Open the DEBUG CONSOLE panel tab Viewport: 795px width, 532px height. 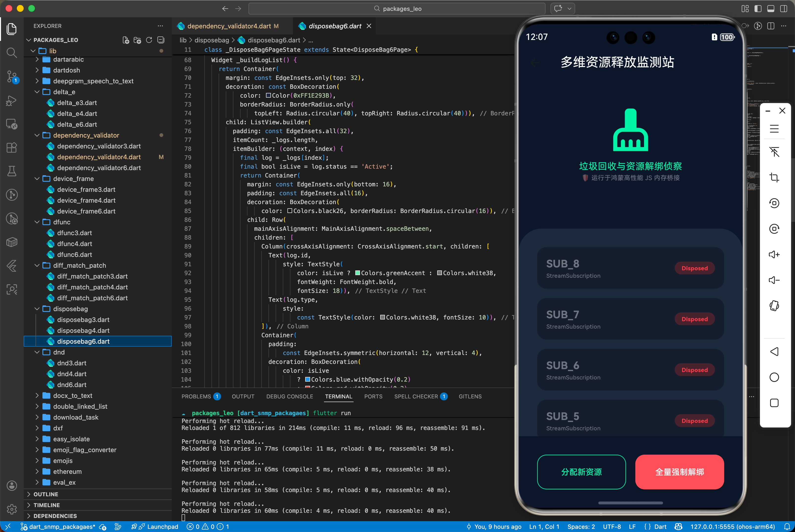(289, 396)
